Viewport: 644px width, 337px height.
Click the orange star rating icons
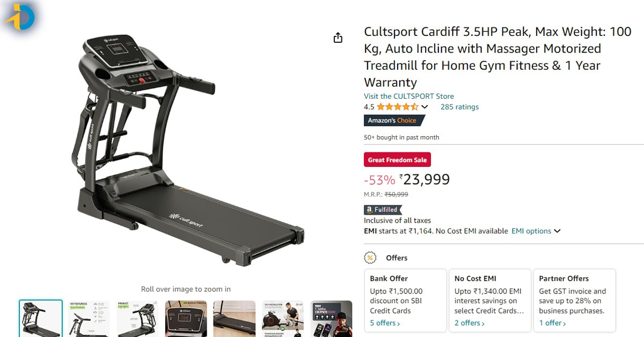[398, 107]
